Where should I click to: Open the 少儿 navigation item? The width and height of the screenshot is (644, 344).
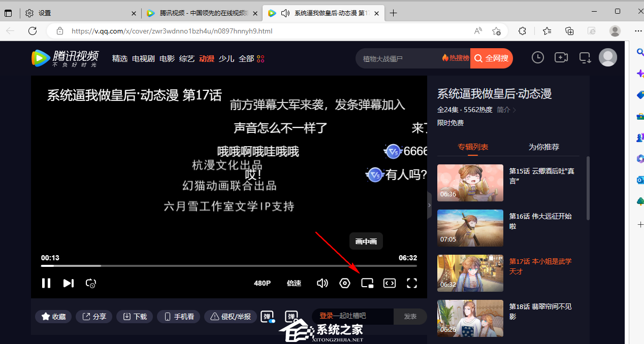227,59
